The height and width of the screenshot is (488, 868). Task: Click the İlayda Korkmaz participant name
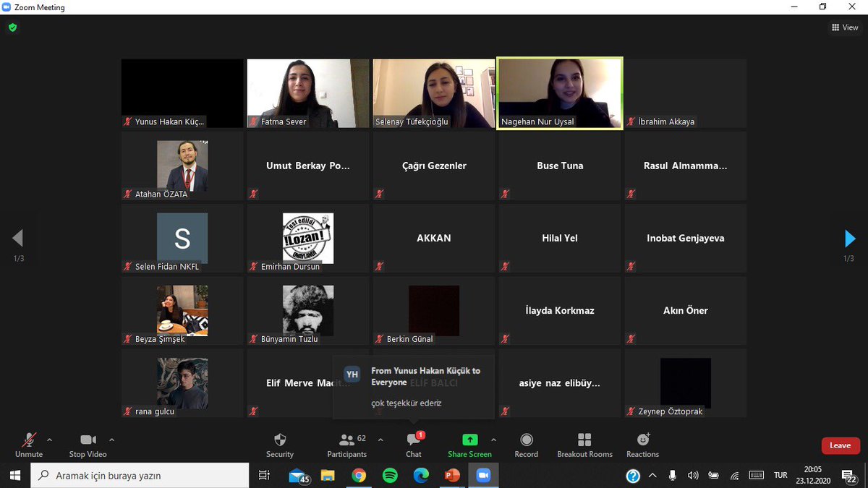click(560, 310)
